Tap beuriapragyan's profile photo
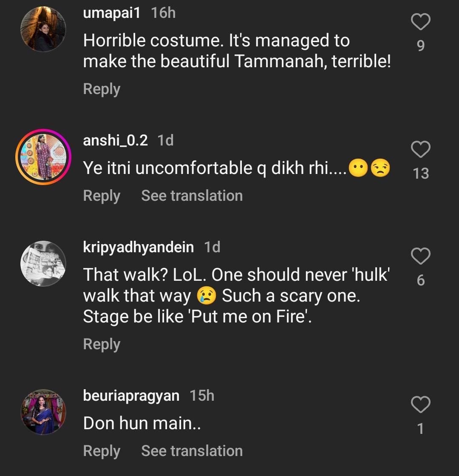The height and width of the screenshot is (476, 459). [43, 412]
